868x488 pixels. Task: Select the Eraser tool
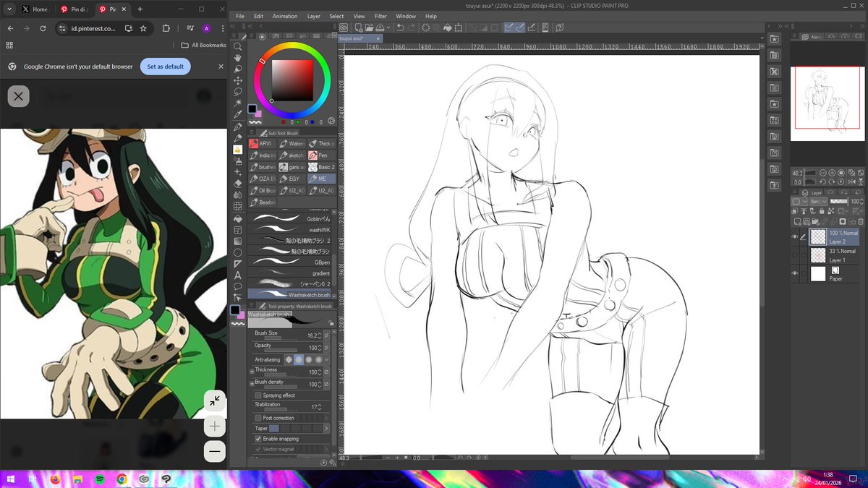(x=238, y=183)
